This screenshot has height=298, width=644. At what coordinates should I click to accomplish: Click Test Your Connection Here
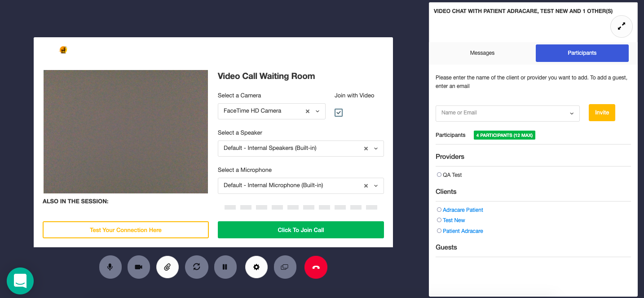point(126,230)
